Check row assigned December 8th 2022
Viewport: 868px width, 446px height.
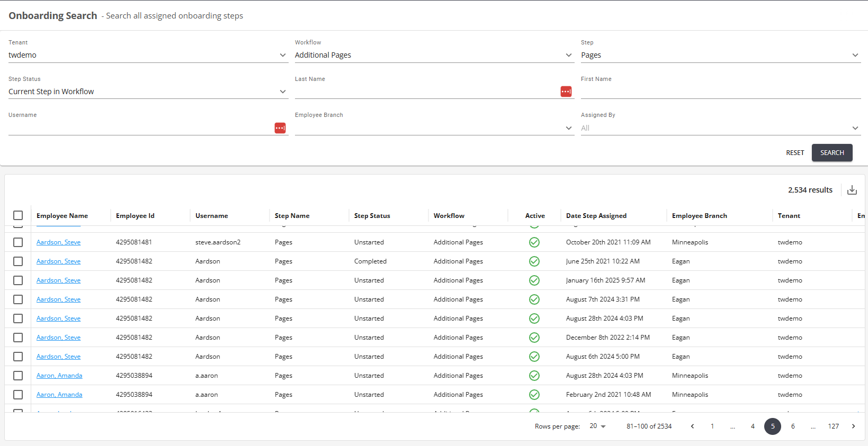[x=18, y=338]
